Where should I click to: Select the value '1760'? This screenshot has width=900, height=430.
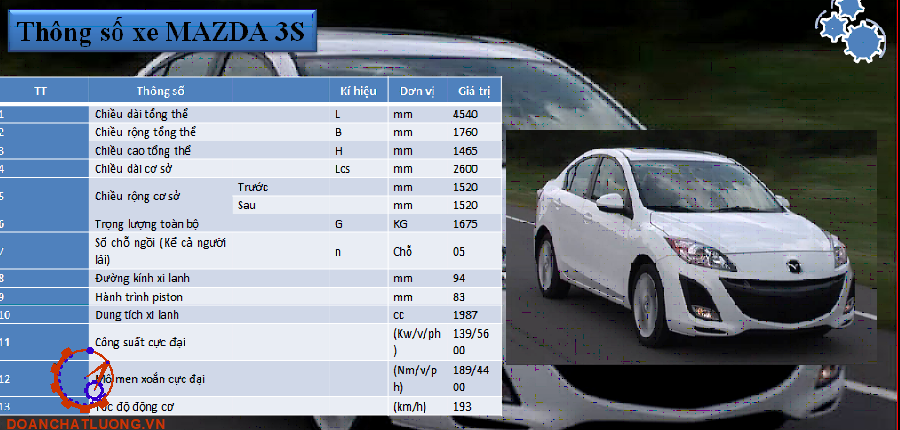coord(465,132)
